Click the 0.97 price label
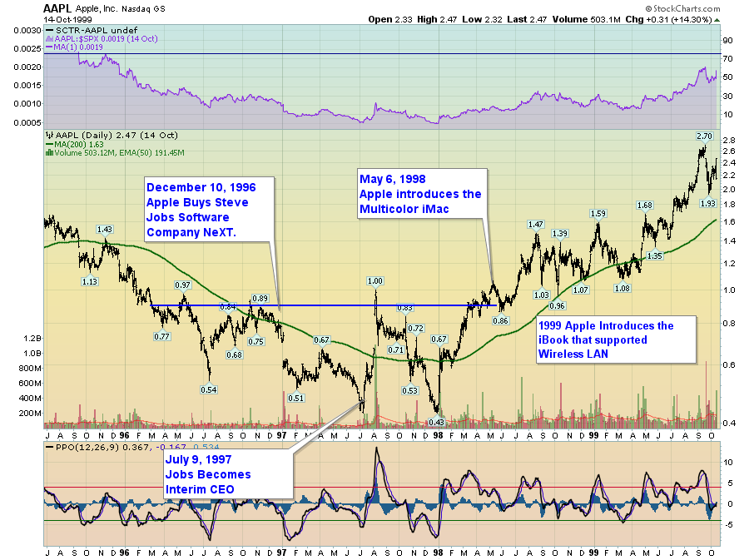749x560 pixels. (x=182, y=285)
